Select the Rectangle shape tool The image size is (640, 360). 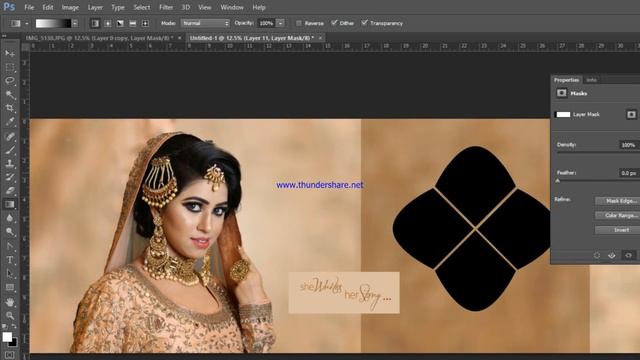click(10, 287)
